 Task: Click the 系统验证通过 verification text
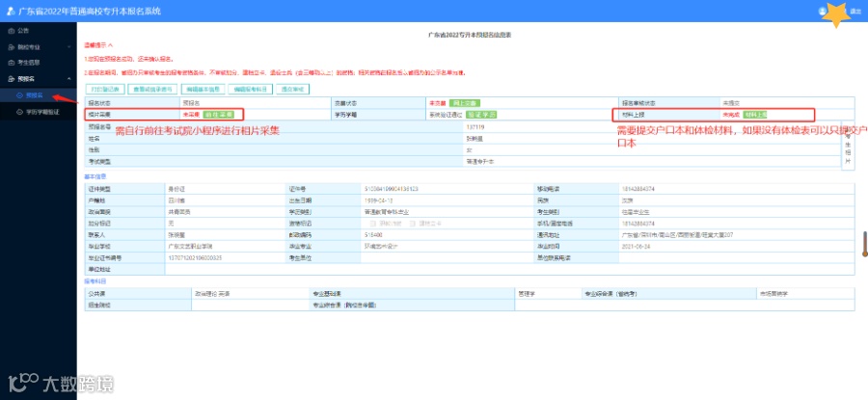click(x=446, y=115)
